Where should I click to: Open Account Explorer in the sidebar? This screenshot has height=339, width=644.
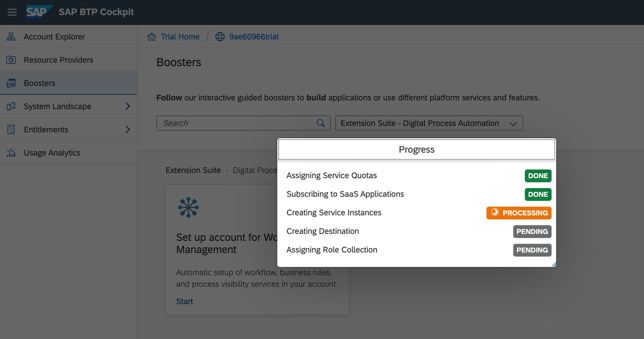pos(68,37)
